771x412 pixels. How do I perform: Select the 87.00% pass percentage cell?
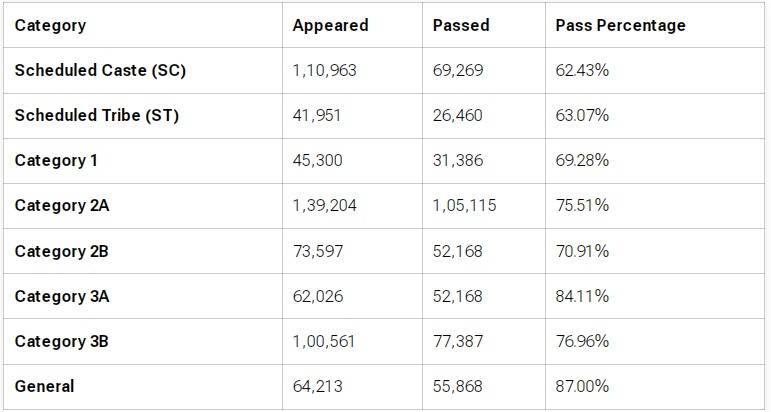tap(582, 386)
